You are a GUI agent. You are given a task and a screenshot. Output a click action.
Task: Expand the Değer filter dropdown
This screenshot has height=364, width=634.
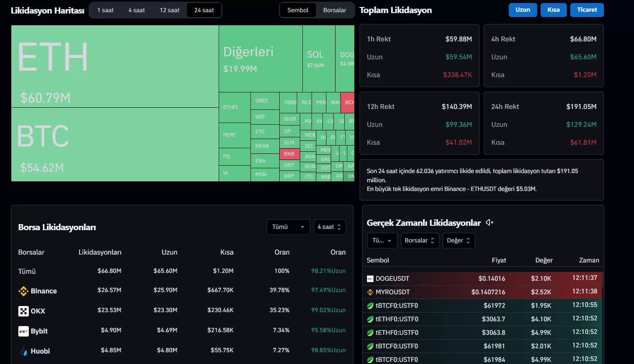point(459,241)
